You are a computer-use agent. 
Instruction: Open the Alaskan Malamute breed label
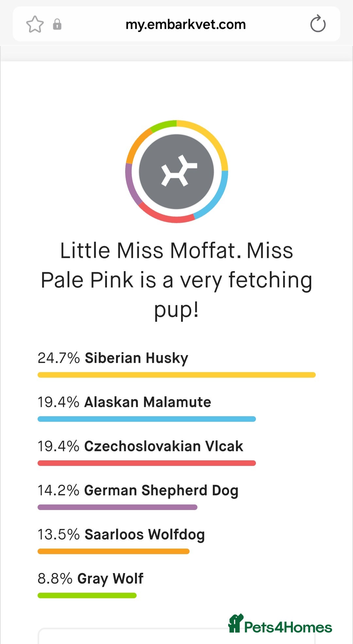147,402
